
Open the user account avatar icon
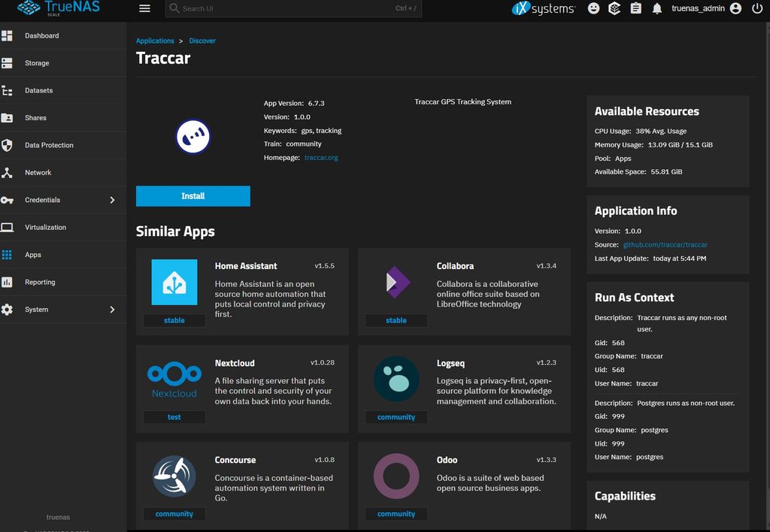[x=735, y=8]
